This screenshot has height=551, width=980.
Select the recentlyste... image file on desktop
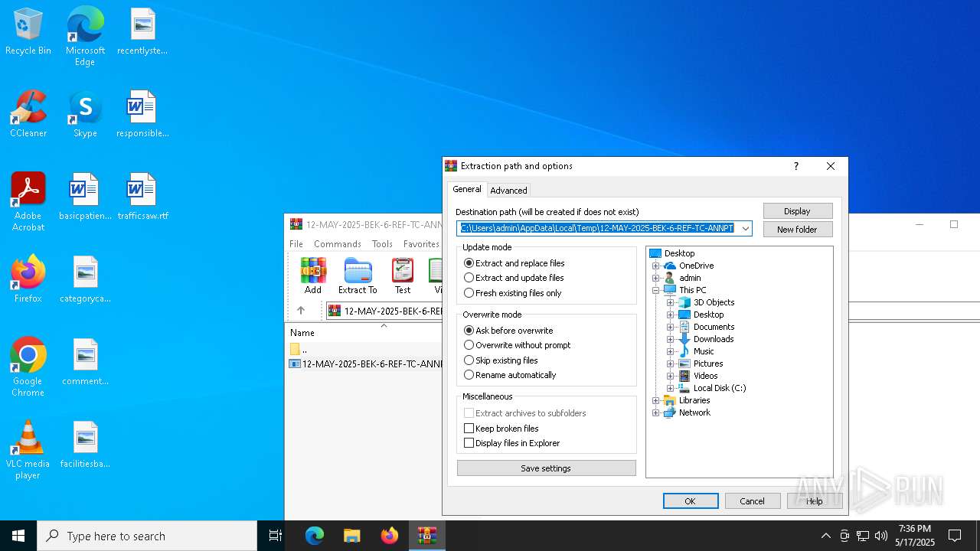click(142, 32)
